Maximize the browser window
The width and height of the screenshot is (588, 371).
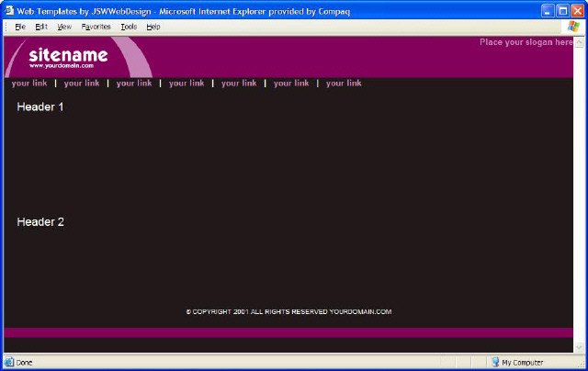561,10
